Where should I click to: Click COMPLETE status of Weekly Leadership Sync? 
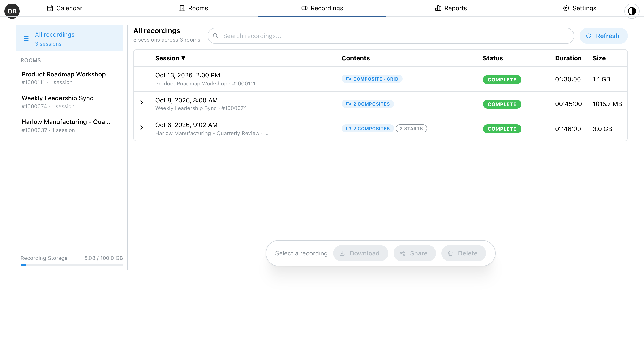[502, 104]
